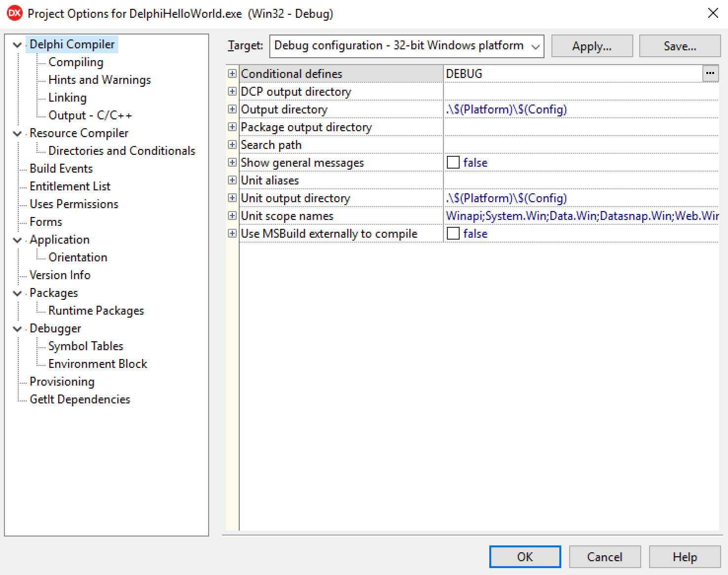Cancel the Project Options dialog
The image size is (728, 575).
[605, 557]
